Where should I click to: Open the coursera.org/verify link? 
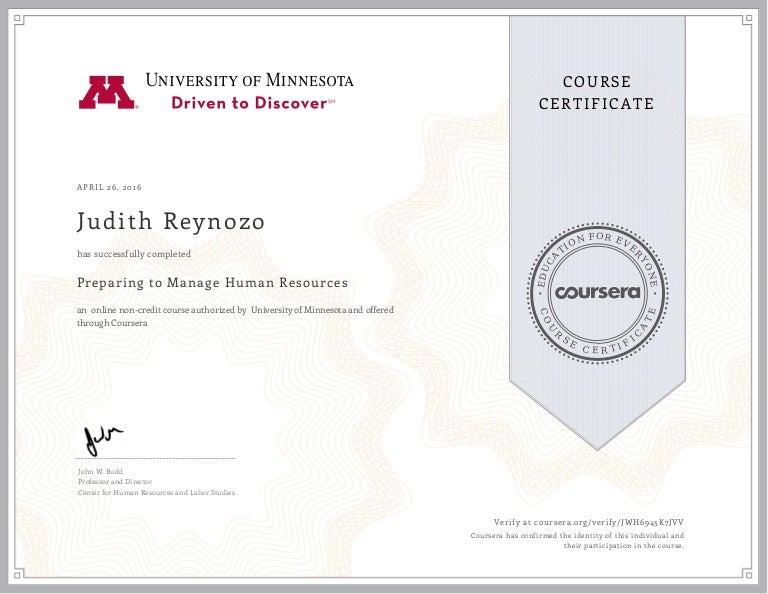click(589, 523)
